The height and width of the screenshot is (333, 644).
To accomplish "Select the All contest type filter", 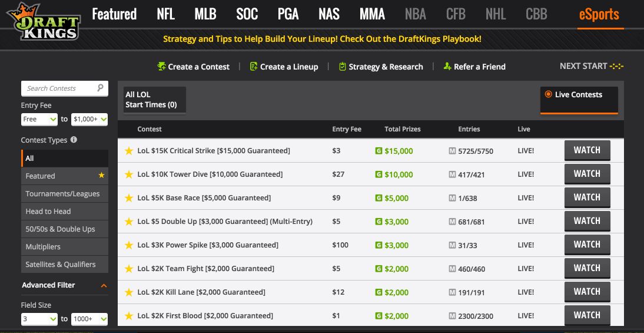I will tap(65, 159).
